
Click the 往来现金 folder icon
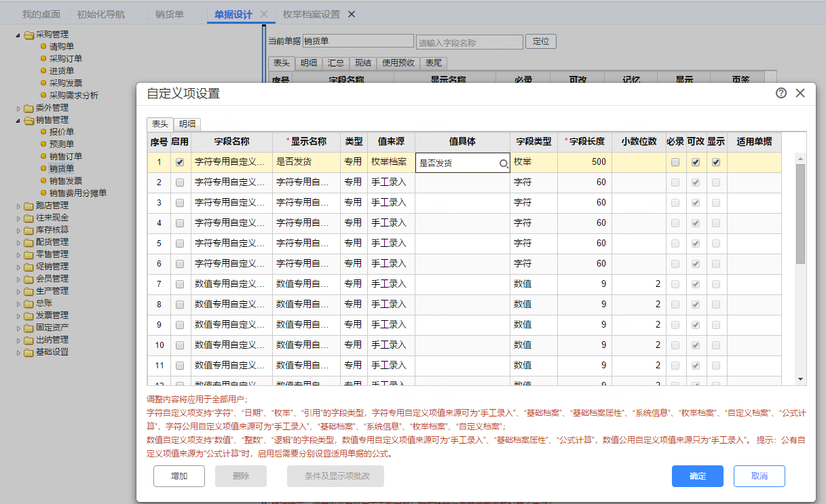coord(29,218)
